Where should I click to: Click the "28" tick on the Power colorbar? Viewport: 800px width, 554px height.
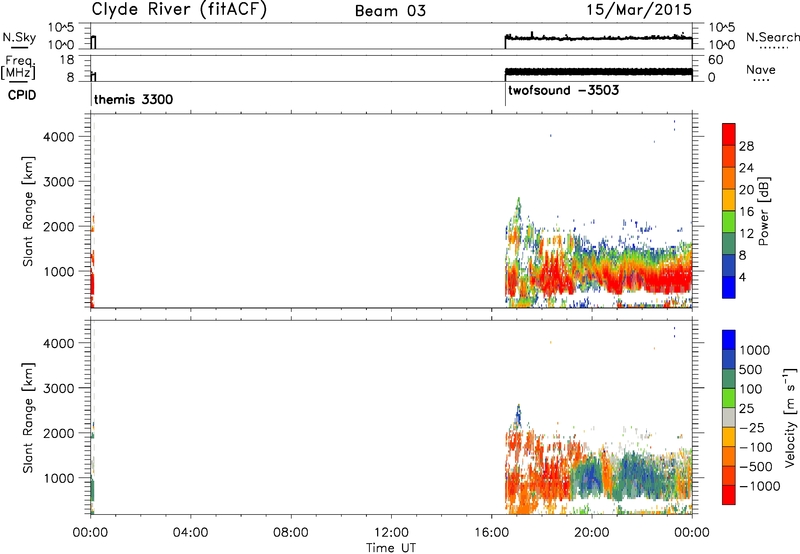746,146
